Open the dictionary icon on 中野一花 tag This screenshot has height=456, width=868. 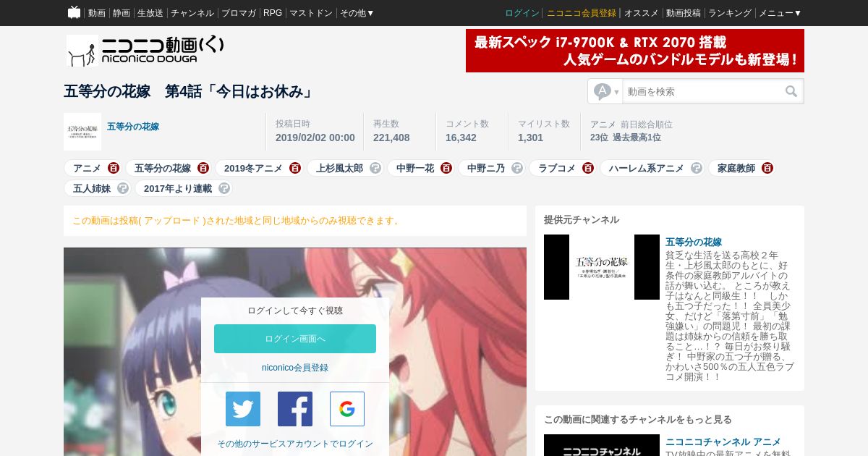446,168
